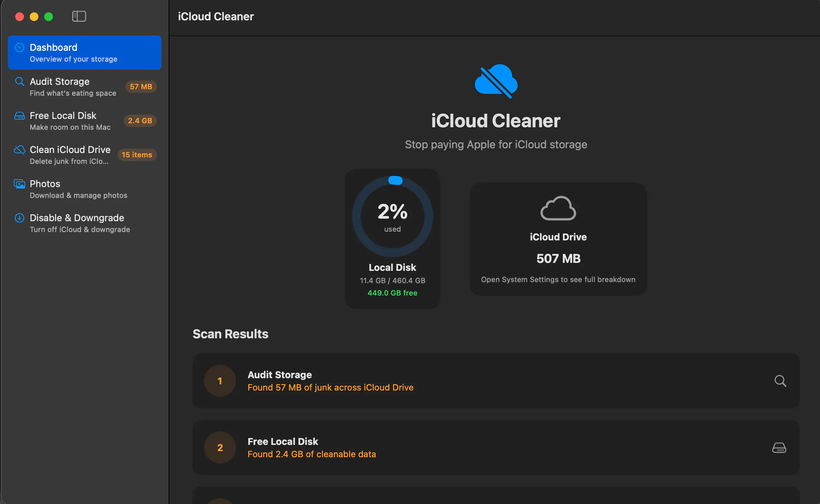This screenshot has height=504, width=820.
Task: Click the Disable & Downgrade arrow icon
Action: click(x=20, y=218)
